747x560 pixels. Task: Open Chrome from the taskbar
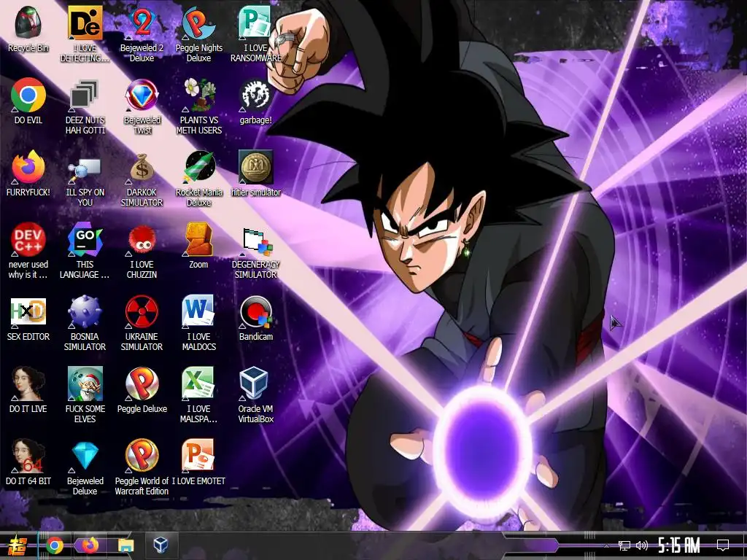[x=54, y=545]
